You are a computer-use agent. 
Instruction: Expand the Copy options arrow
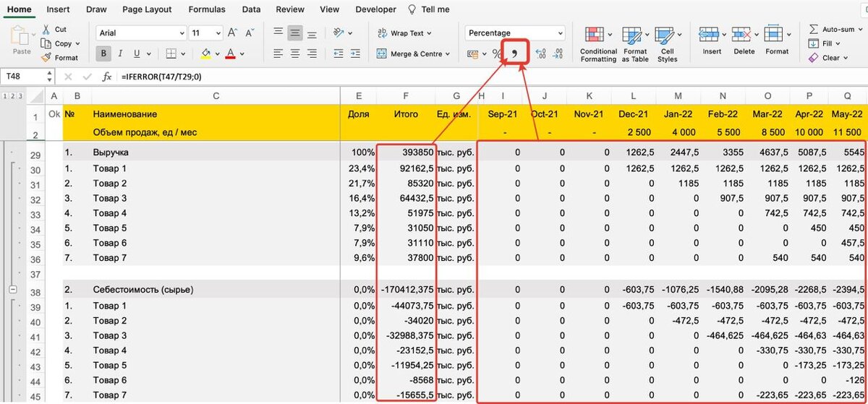78,43
